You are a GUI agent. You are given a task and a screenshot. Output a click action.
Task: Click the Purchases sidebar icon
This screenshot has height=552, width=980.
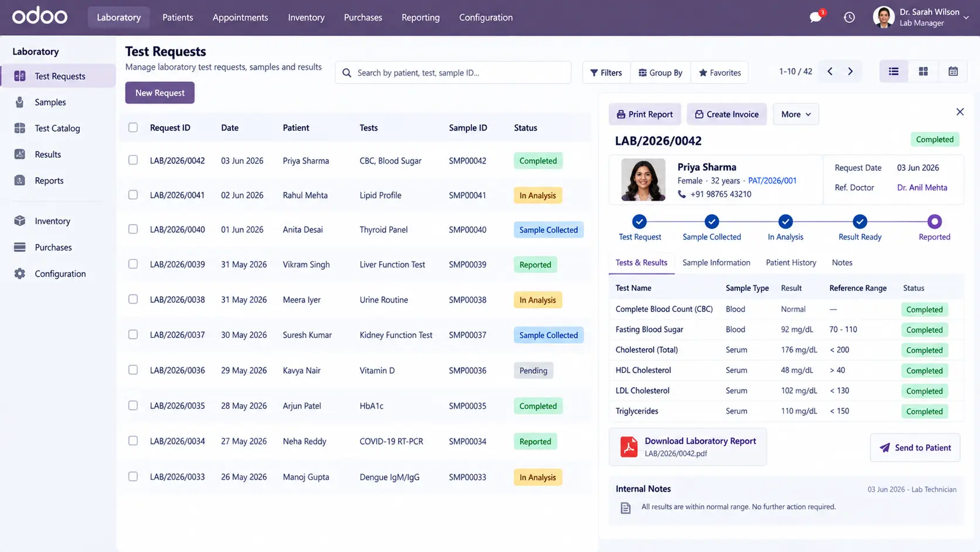pyautogui.click(x=20, y=247)
